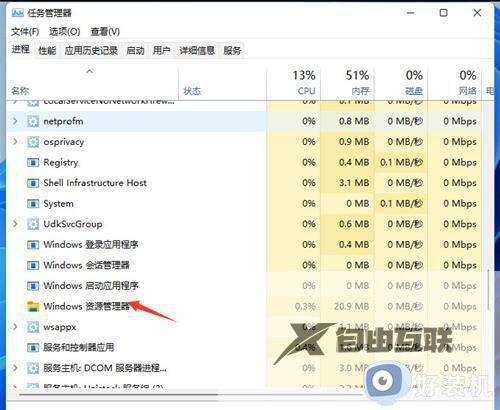Click the Registry process icon

coord(33,163)
